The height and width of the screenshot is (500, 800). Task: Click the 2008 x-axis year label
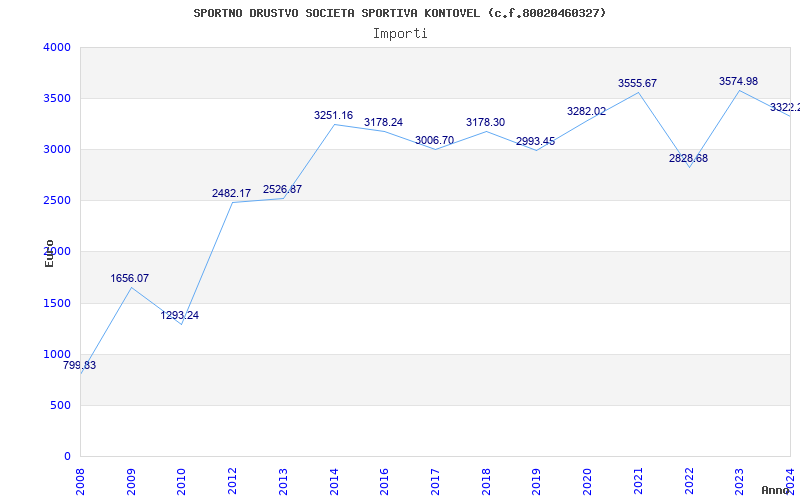(x=80, y=482)
